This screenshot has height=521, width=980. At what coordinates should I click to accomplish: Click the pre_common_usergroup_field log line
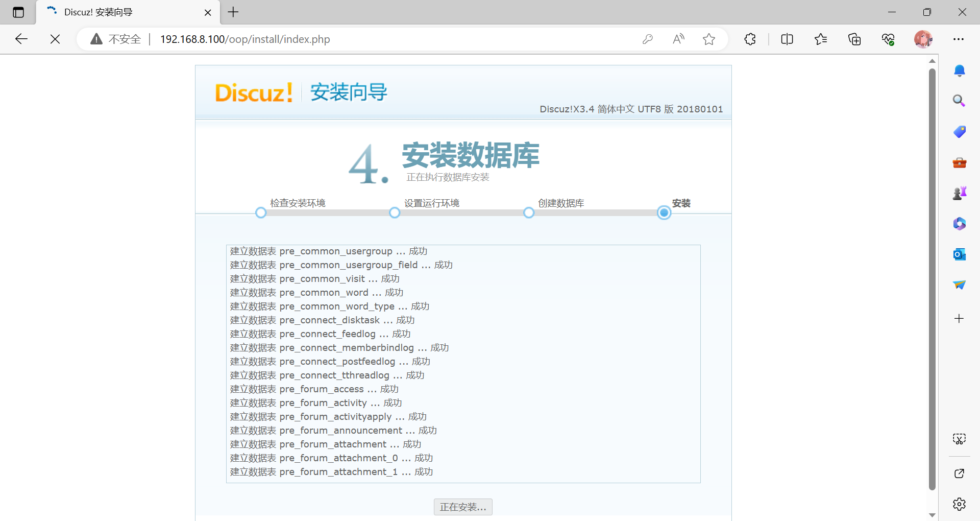pos(341,265)
